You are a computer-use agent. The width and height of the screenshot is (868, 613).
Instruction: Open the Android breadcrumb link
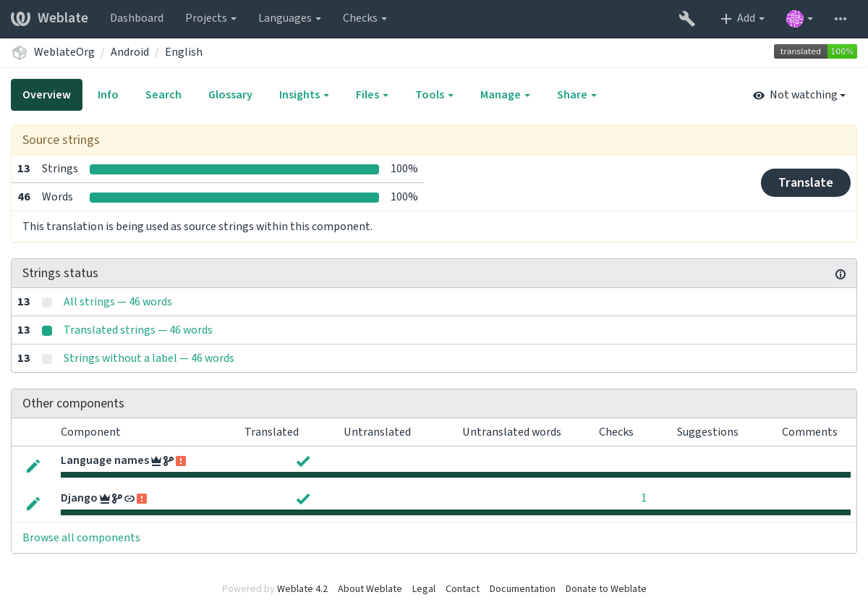point(129,52)
